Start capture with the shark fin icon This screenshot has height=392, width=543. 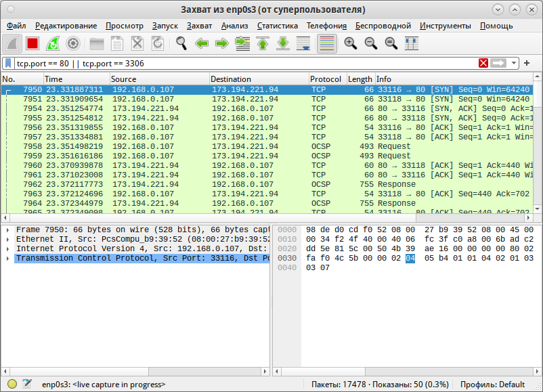point(12,43)
